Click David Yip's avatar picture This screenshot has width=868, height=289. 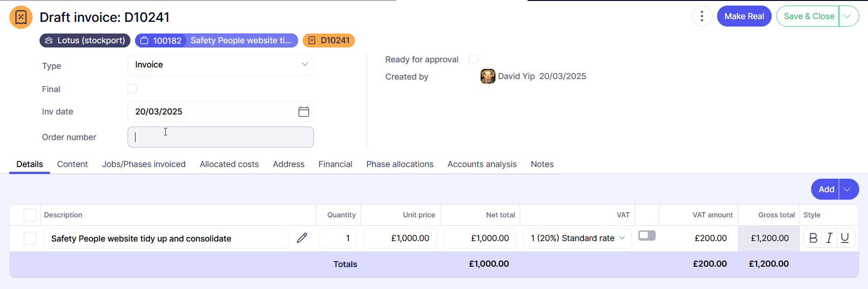point(488,76)
